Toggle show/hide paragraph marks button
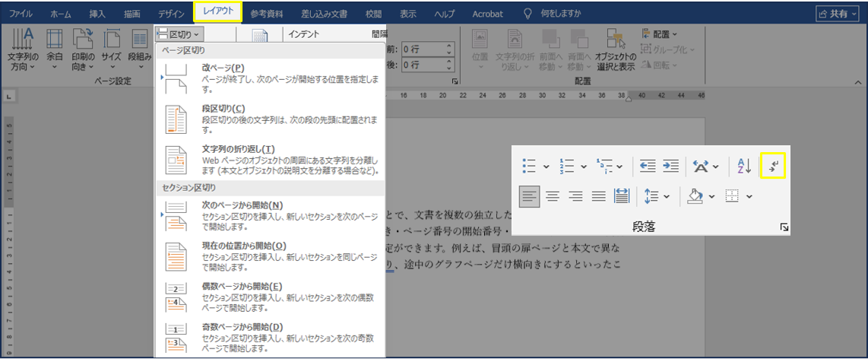 (x=772, y=166)
